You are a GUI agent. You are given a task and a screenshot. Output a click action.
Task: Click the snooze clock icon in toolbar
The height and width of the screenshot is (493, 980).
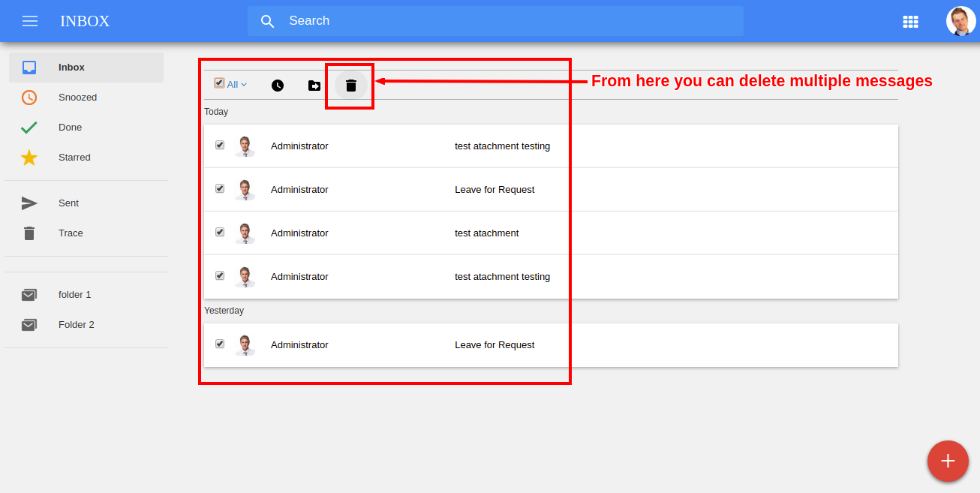click(278, 86)
